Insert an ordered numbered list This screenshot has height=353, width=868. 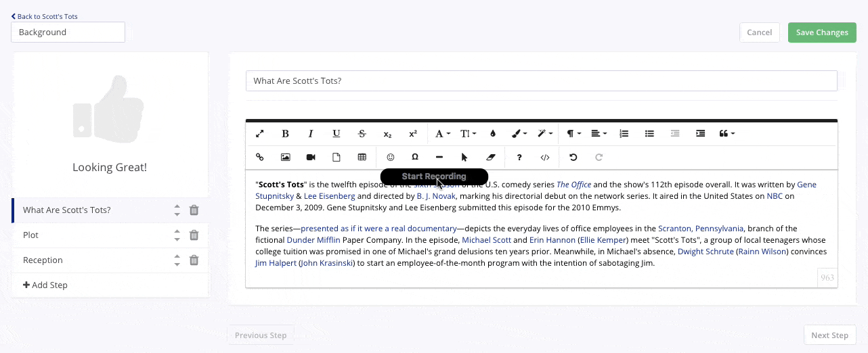(624, 134)
